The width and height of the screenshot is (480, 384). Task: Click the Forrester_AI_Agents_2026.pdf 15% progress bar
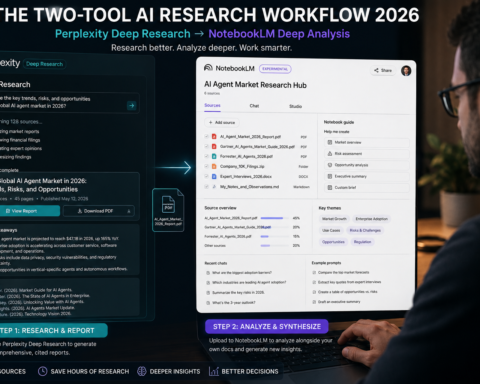pyautogui.click(x=275, y=236)
